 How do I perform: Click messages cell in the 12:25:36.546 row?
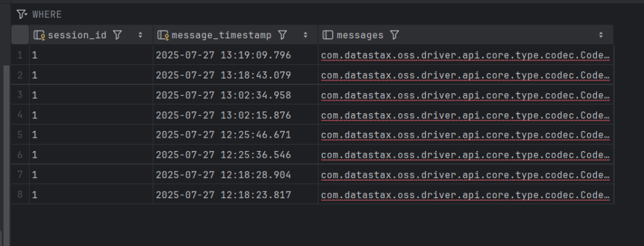466,155
